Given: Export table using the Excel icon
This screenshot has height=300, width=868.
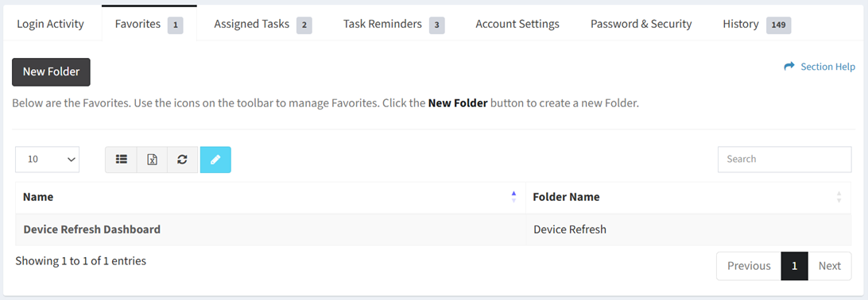Looking at the screenshot, I should pyautogui.click(x=153, y=160).
